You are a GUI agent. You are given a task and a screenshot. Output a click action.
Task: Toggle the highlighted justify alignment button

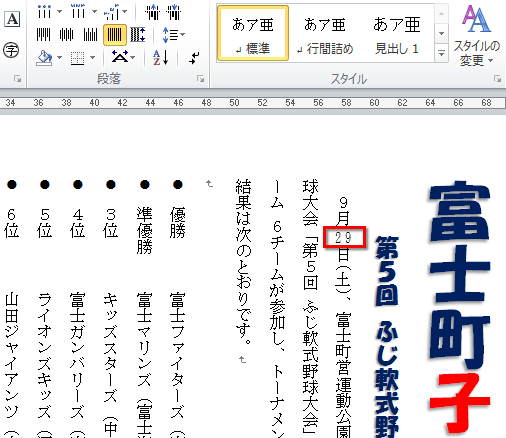[115, 35]
